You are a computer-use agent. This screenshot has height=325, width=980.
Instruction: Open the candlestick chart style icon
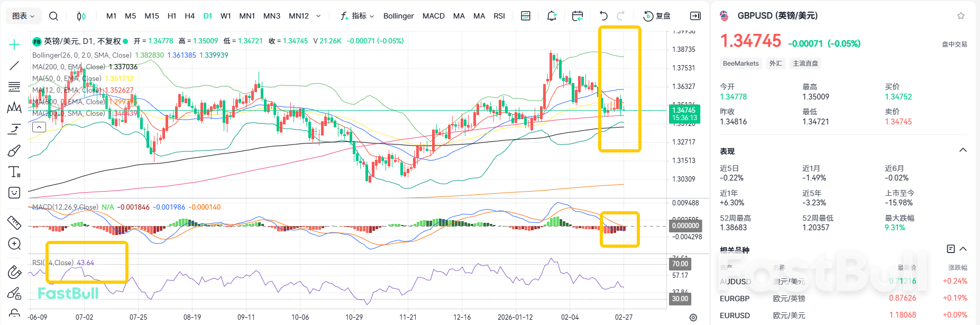click(x=81, y=16)
